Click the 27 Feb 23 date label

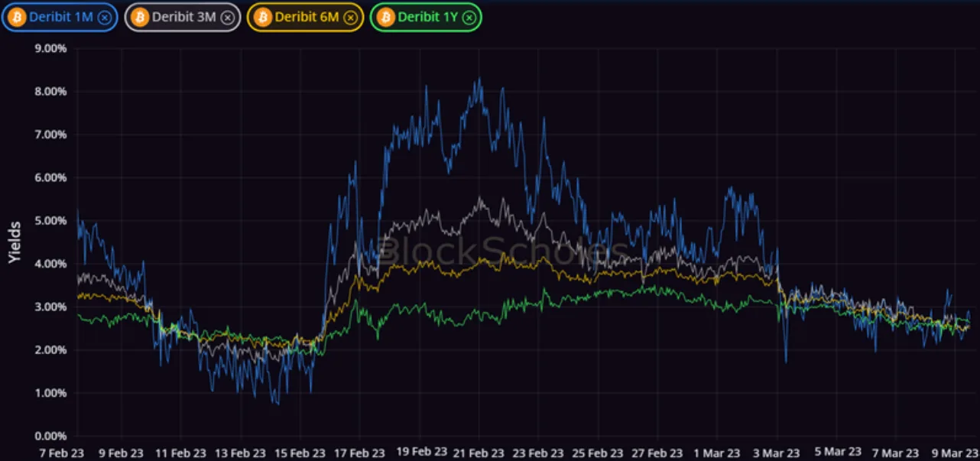coord(657,453)
